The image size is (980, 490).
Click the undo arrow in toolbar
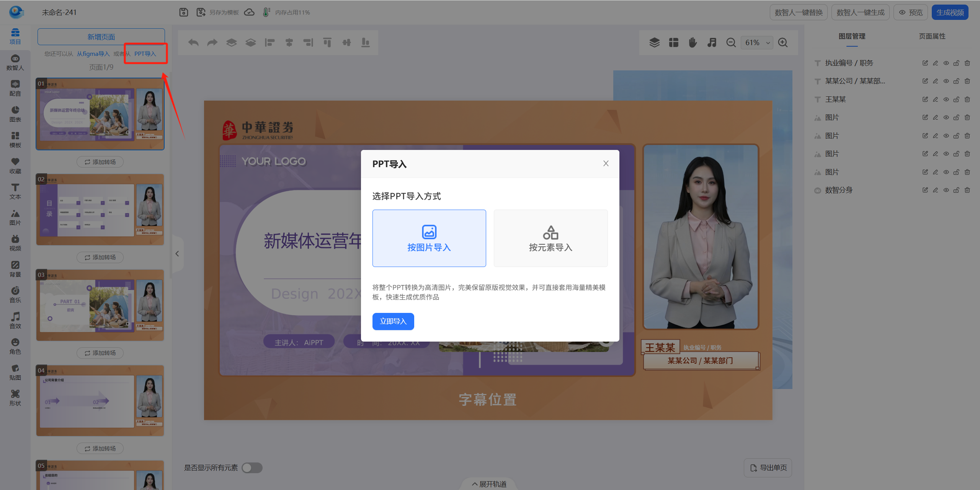click(193, 42)
